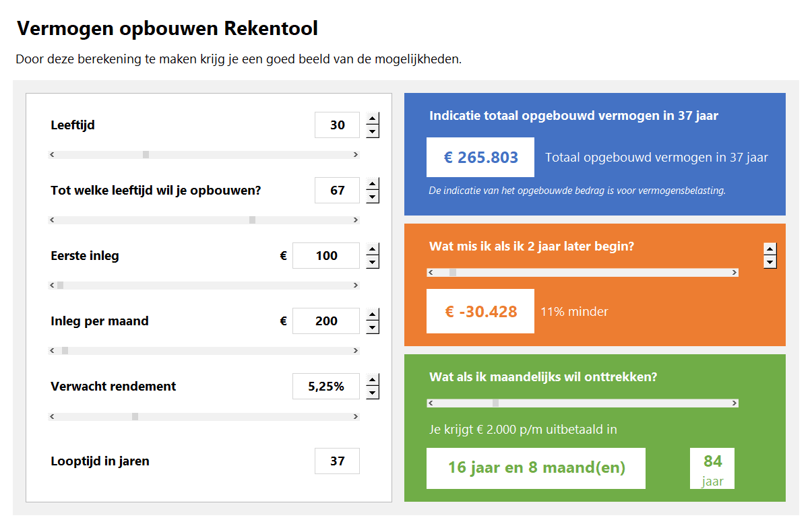Decrease Verwacht rendement with down spinner
The image size is (812, 528).
(x=373, y=393)
